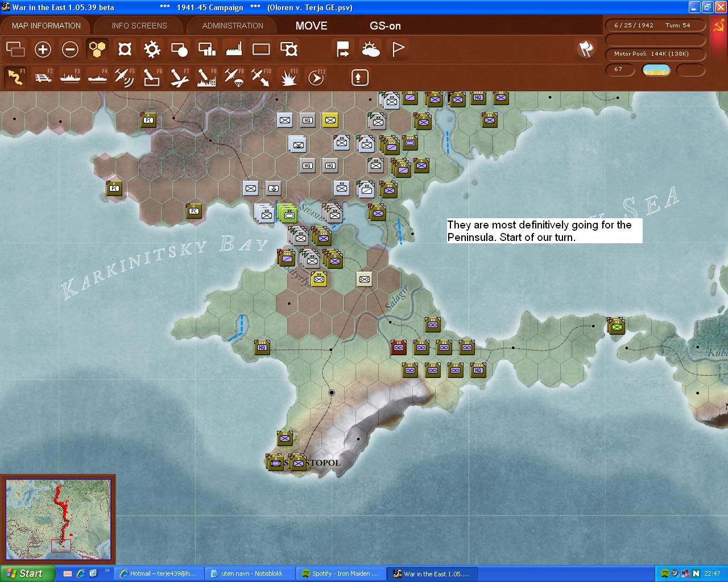
Task: Select Bomb City mode (F8)
Action: pos(206,77)
